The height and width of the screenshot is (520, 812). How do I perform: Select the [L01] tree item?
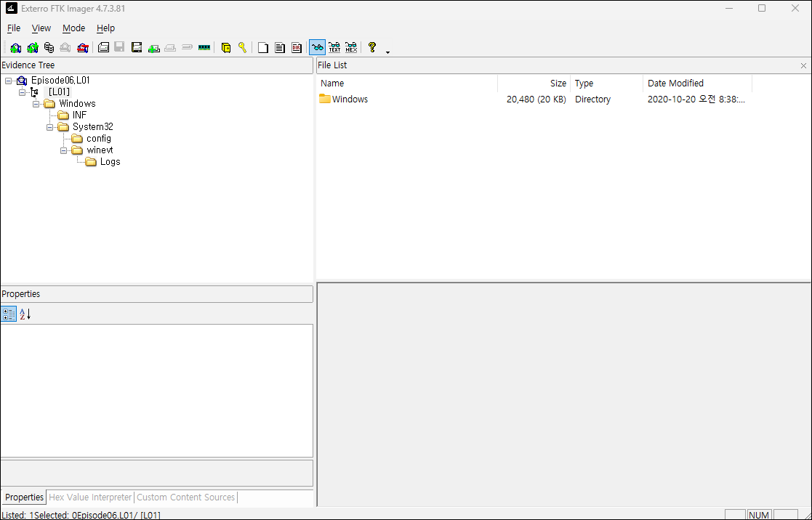[59, 92]
